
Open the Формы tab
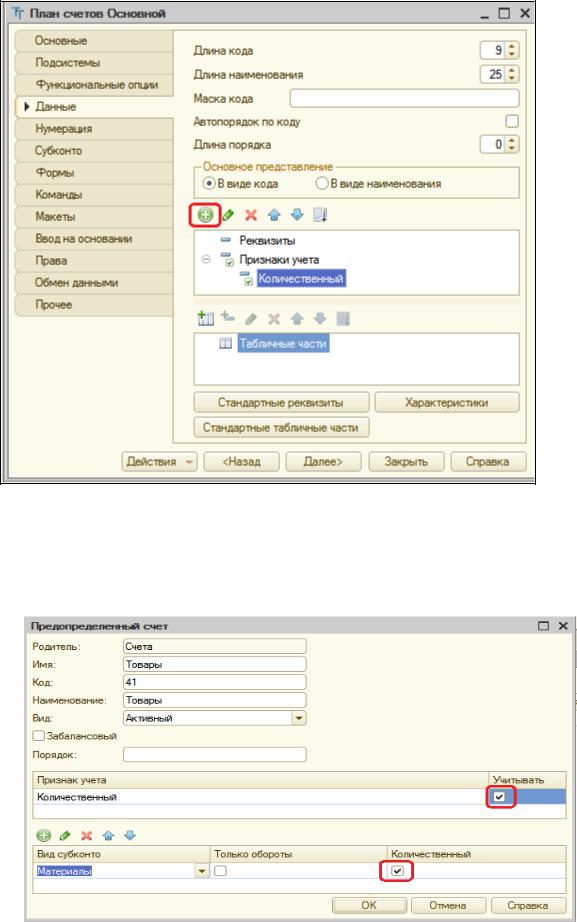pyautogui.click(x=94, y=173)
